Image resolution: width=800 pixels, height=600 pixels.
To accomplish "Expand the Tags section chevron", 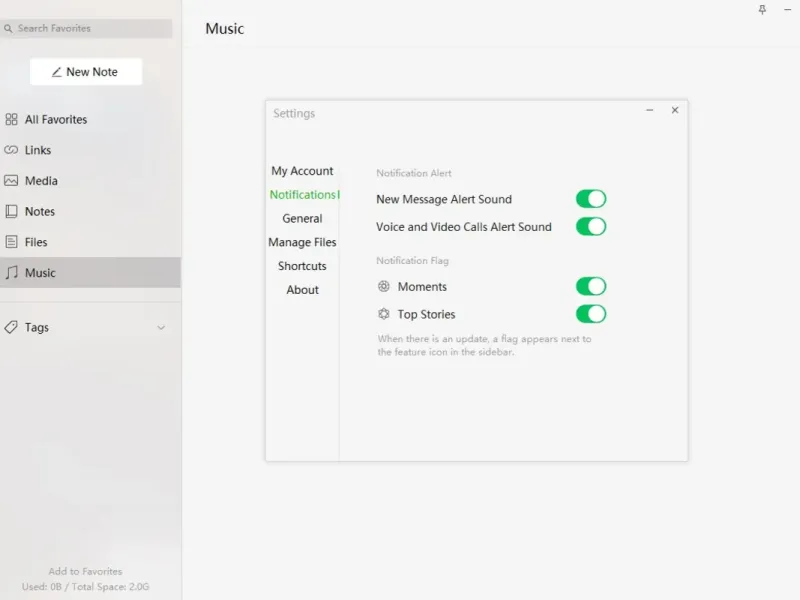I will (161, 328).
